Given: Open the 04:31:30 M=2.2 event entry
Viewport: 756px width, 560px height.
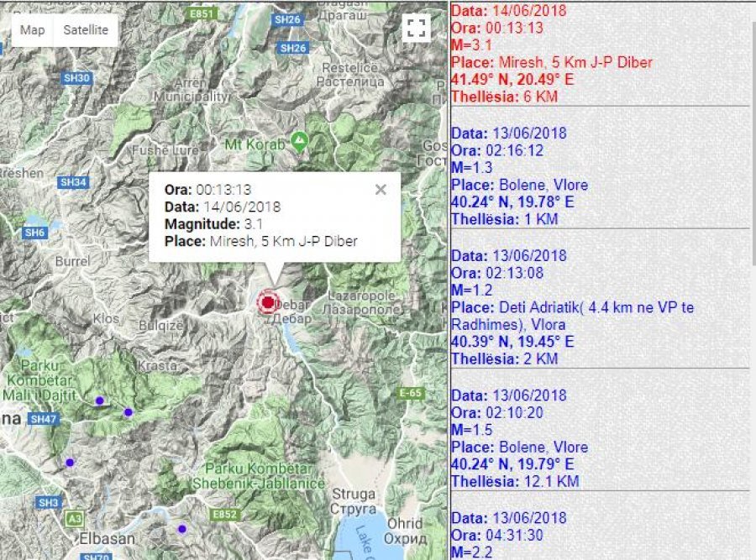Looking at the screenshot, I should point(512,534).
